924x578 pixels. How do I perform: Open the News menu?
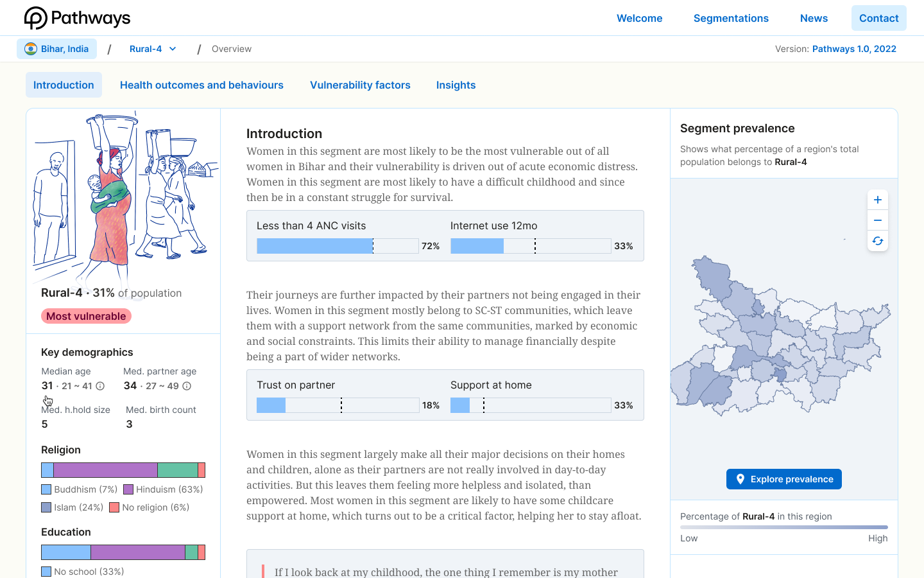[x=814, y=18]
